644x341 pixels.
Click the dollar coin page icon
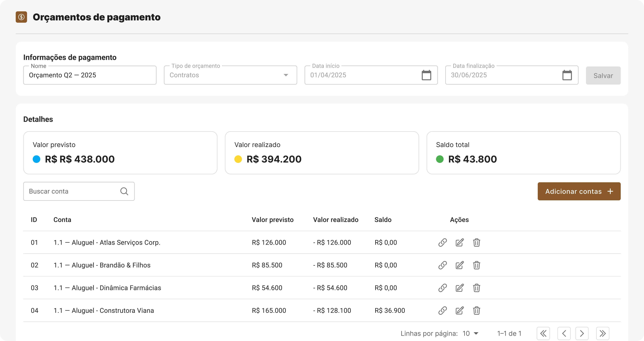(x=21, y=17)
